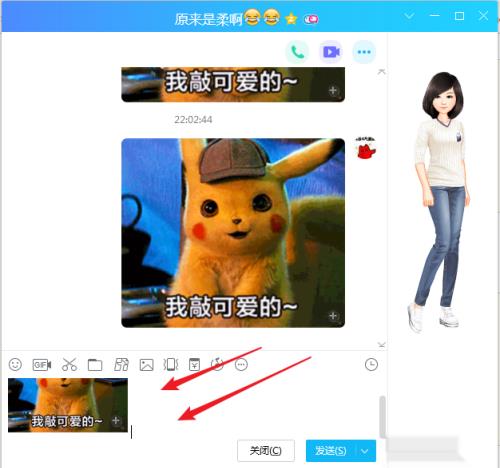Open the emoji smiley picker

15,364
